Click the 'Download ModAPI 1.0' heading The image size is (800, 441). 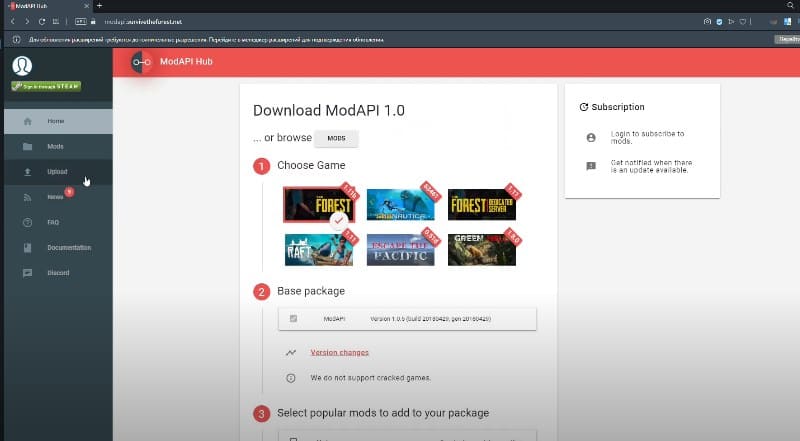pos(329,110)
